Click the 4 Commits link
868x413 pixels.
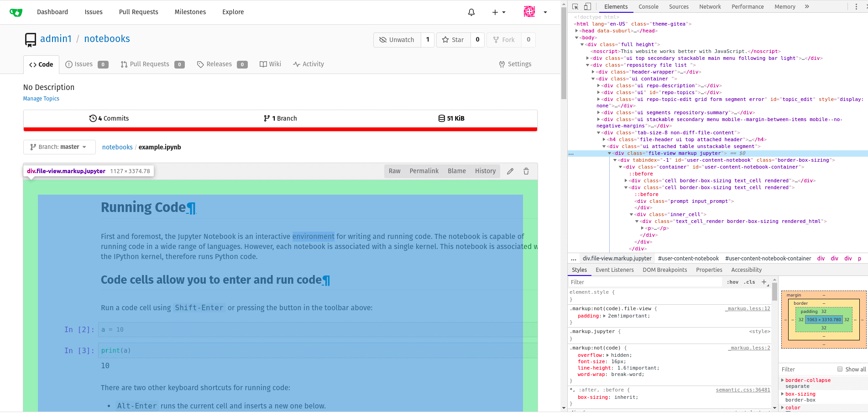coord(109,118)
